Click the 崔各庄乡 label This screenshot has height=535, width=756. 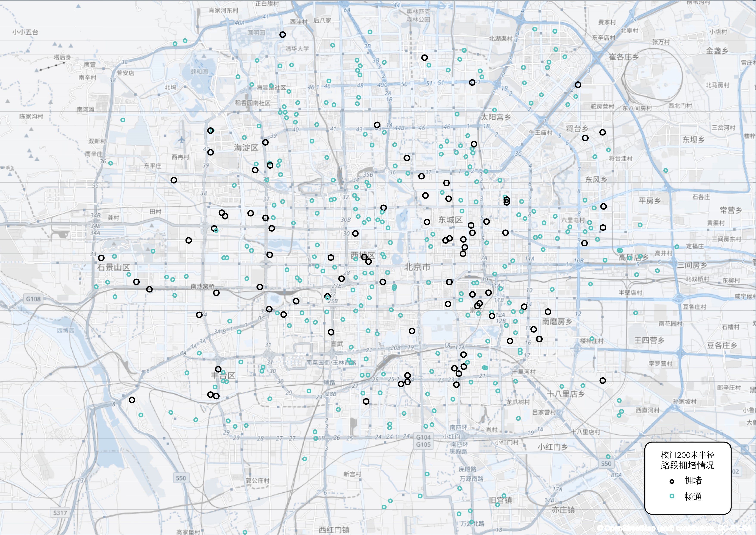(x=624, y=57)
